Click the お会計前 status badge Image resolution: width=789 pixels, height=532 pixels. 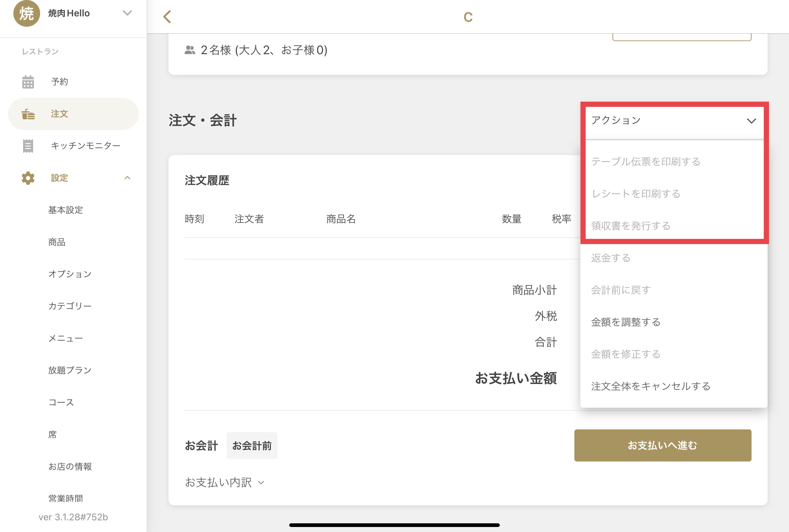252,445
